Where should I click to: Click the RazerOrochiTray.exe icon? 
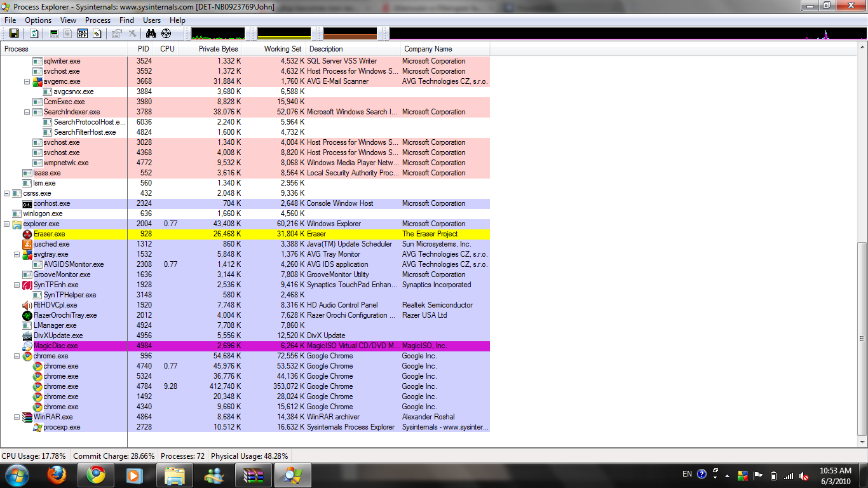point(27,315)
